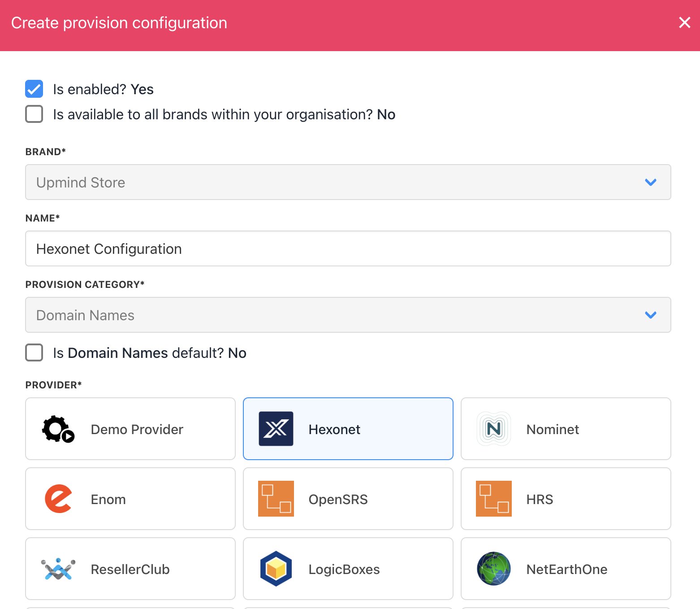Click the Brand dropdown chevron arrow
Viewport: 700px width, 609px height.
[651, 182]
